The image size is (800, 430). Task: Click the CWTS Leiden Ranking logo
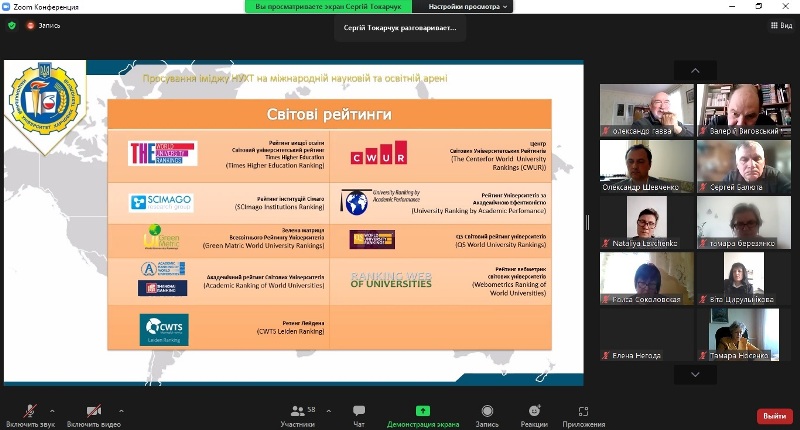tap(164, 330)
